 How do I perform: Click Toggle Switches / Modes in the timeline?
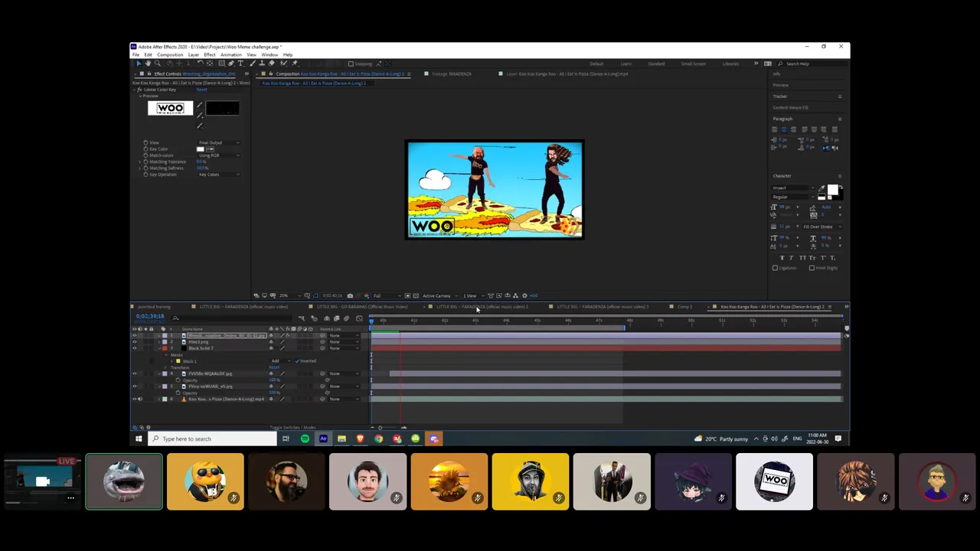click(293, 428)
